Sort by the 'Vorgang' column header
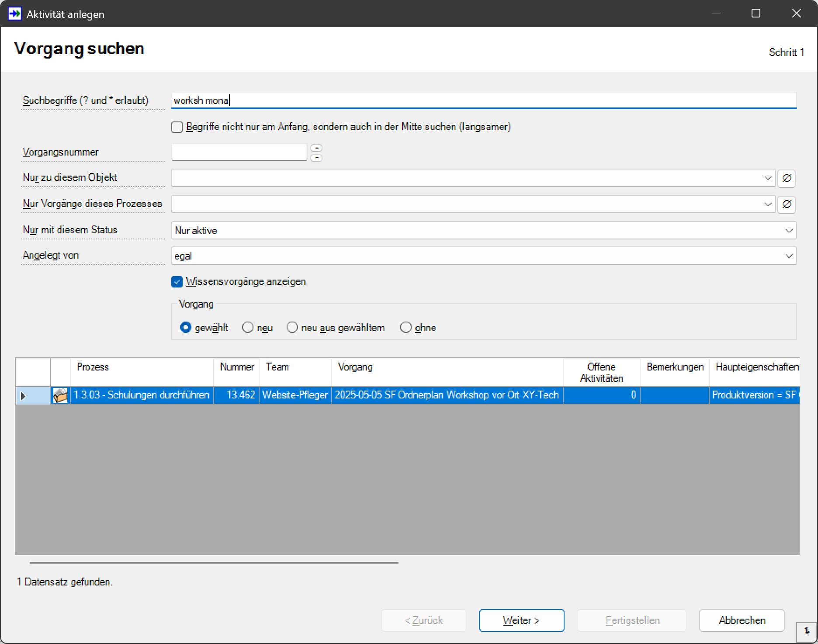Viewport: 818px width, 644px height. point(447,372)
